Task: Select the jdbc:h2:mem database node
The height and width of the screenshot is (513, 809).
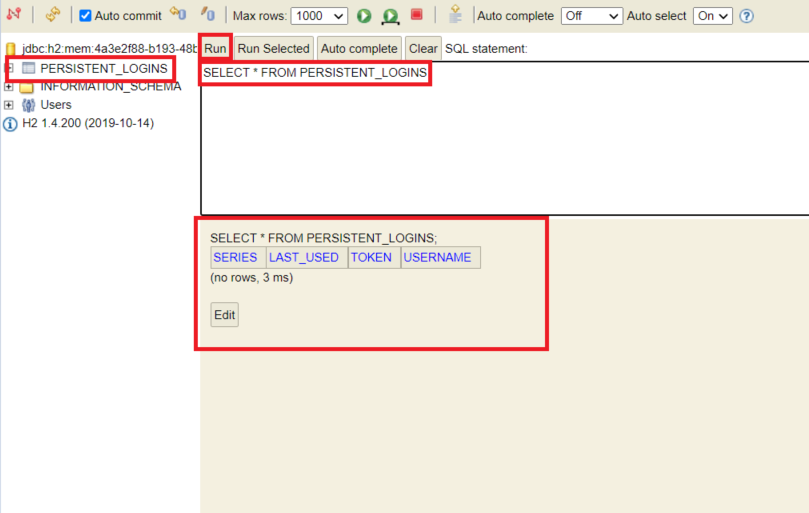Action: pyautogui.click(x=109, y=49)
